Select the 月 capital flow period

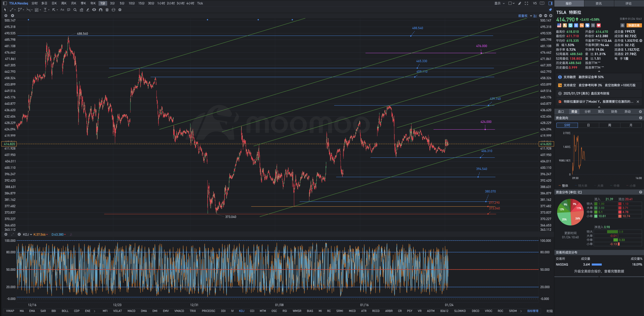pos(631,125)
